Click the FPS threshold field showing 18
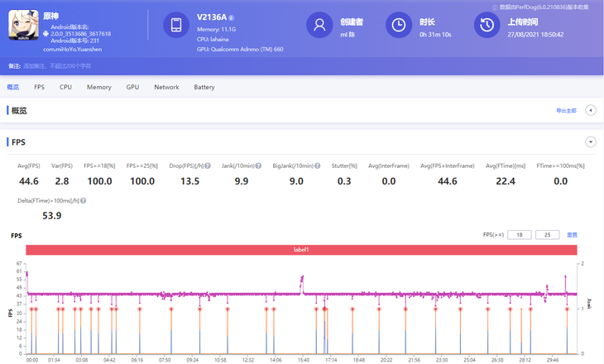This screenshot has height=364, width=604. click(519, 236)
